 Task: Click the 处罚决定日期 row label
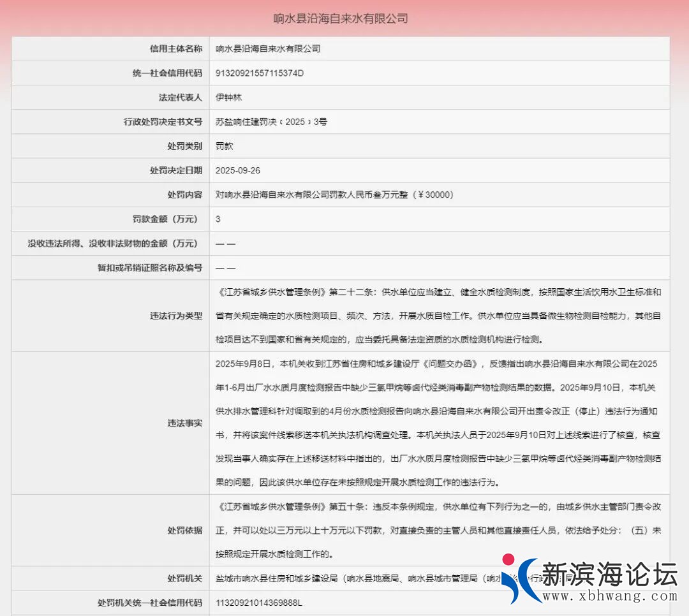(x=176, y=170)
